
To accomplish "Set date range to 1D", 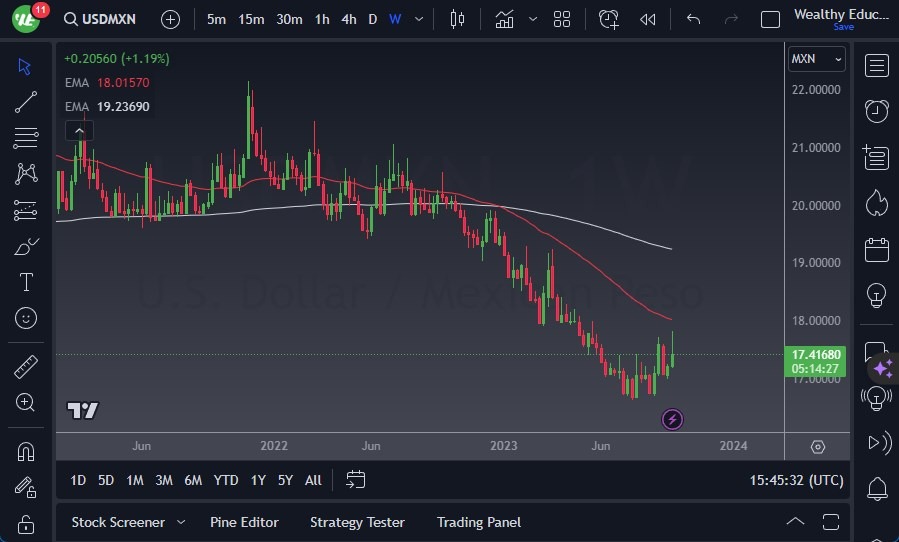I will tap(78, 480).
